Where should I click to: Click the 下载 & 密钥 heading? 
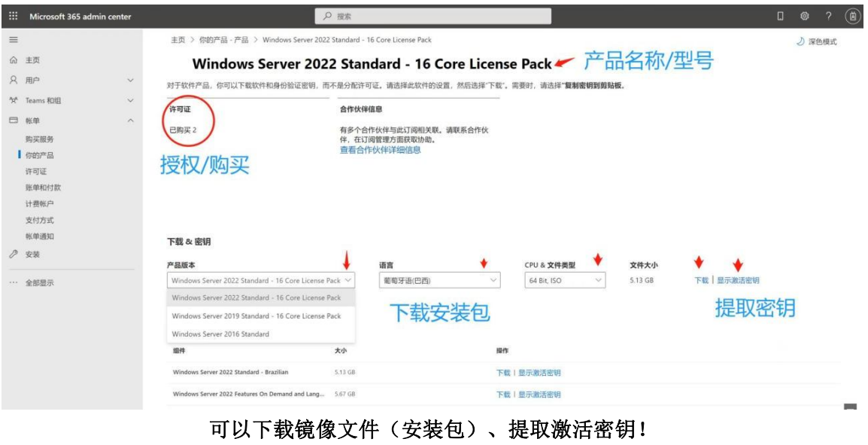pos(190,242)
